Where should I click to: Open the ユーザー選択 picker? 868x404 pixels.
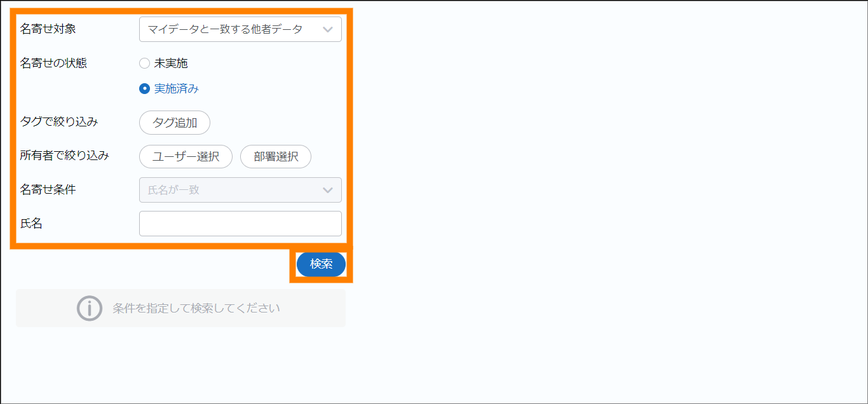click(x=186, y=157)
